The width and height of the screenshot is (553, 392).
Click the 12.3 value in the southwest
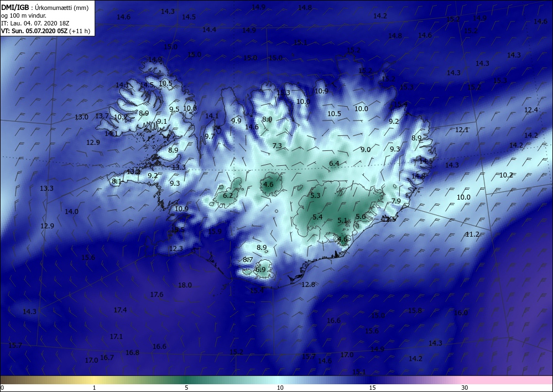point(176,249)
